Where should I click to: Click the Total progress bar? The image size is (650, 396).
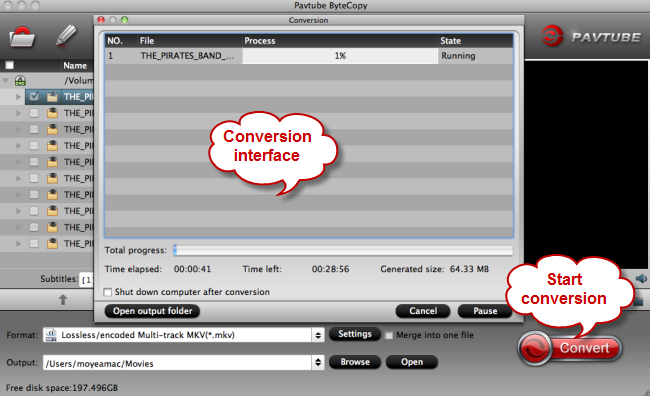[343, 250]
